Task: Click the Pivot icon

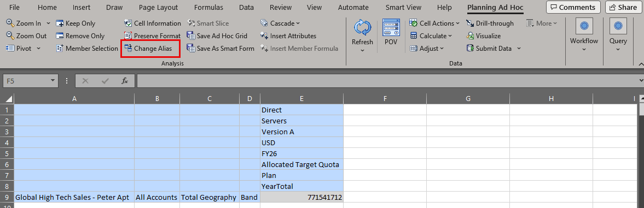Action: pos(11,48)
